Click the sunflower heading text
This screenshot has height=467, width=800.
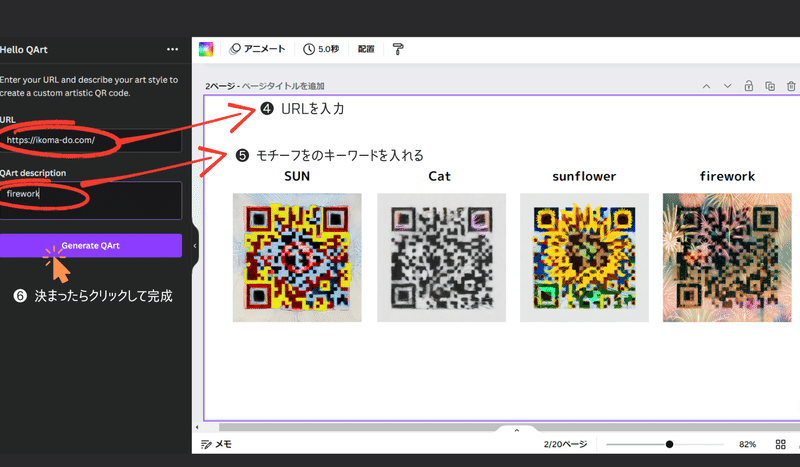[584, 176]
